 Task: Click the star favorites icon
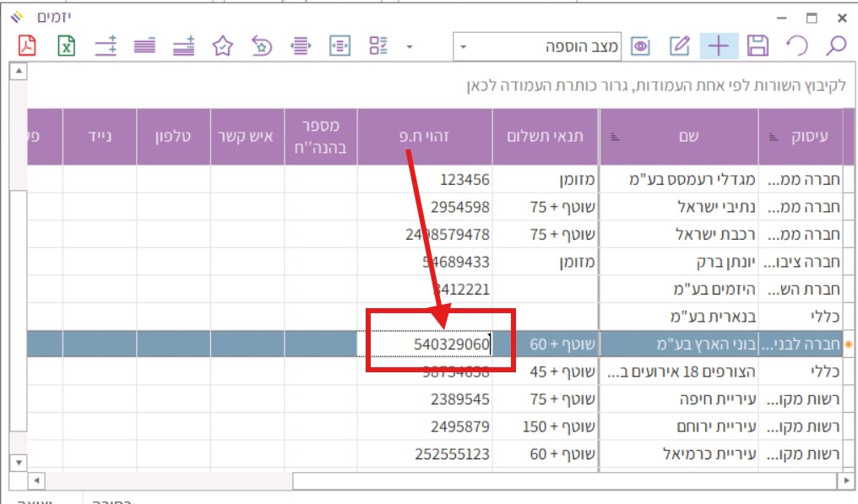[222, 46]
